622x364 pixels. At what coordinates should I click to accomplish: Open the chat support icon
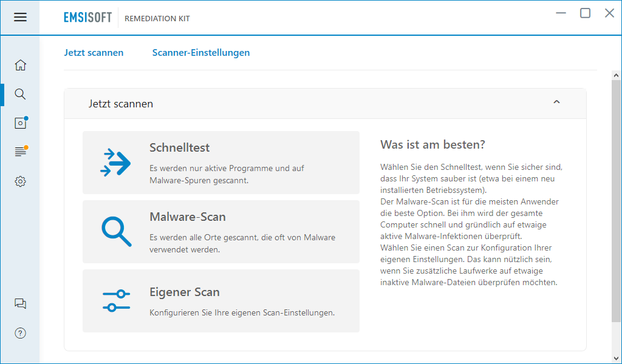(x=20, y=304)
